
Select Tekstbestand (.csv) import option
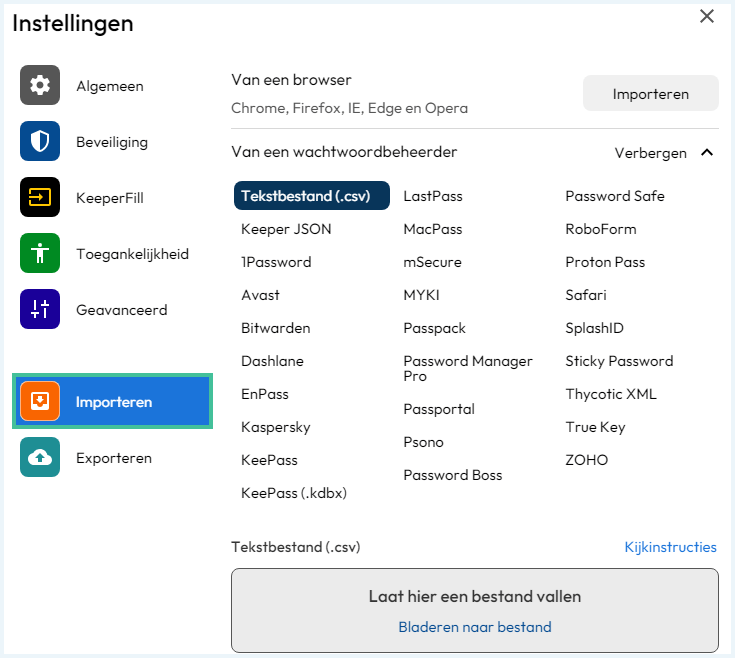(312, 195)
